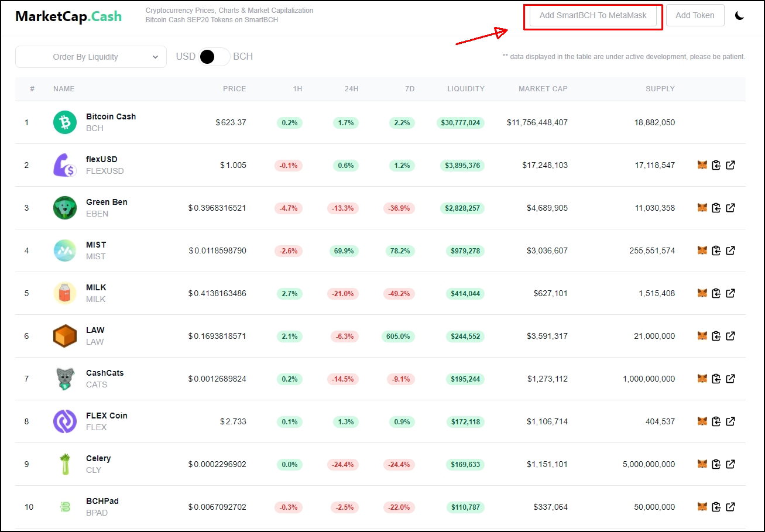Image resolution: width=765 pixels, height=532 pixels.
Task: Click the $30,777,024 liquidity badge
Action: click(x=461, y=123)
